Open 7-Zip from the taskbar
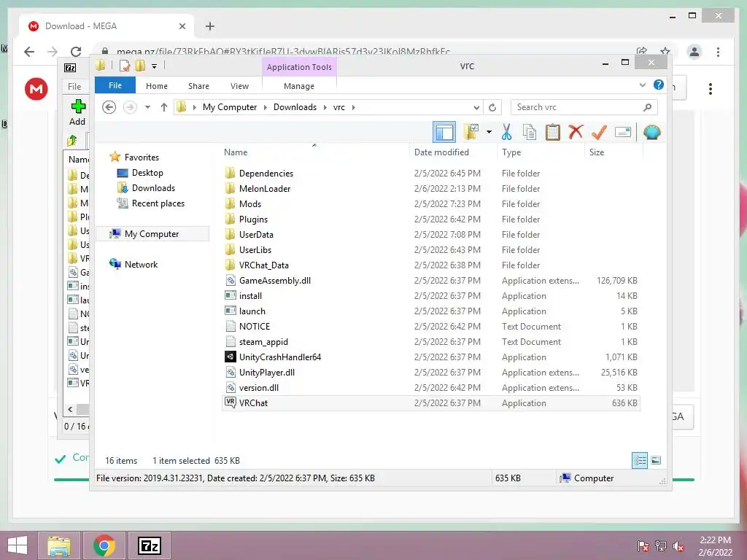Screen dimensions: 747x560 [x=149, y=545]
